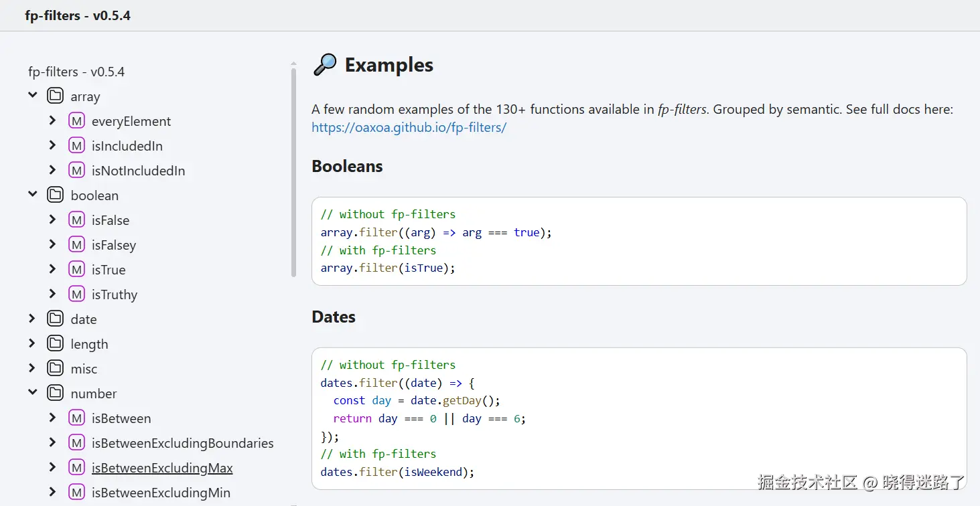Open the oaxoa.github.io/fp-filters docs link
The image size is (980, 506).
409,127
